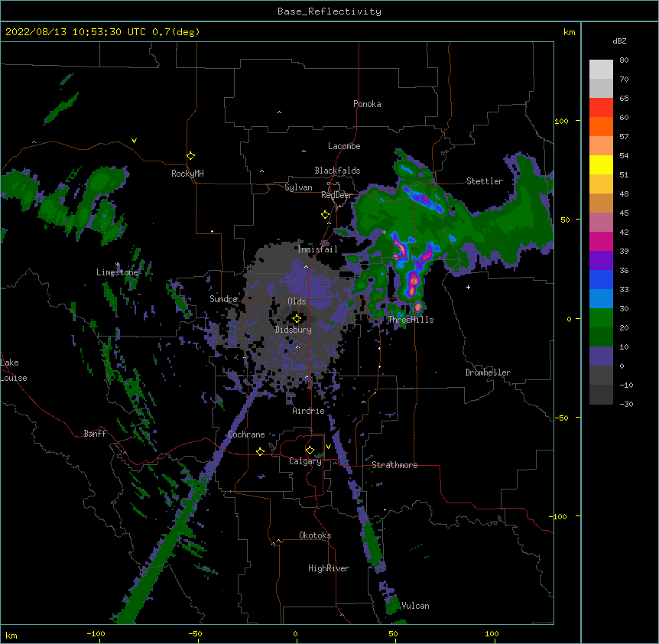Viewport: 659px width, 644px height.
Task: Click the Vulcan label
Action: [x=415, y=606]
